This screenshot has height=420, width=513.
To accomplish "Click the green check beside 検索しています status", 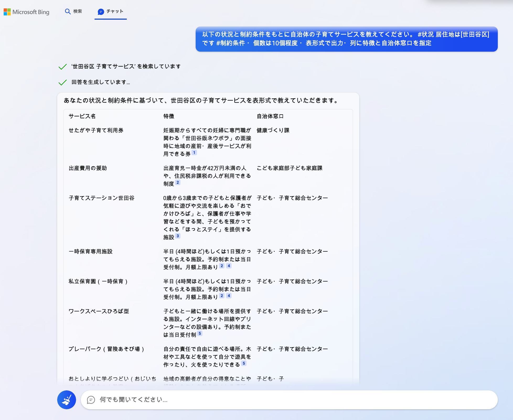I will (62, 67).
